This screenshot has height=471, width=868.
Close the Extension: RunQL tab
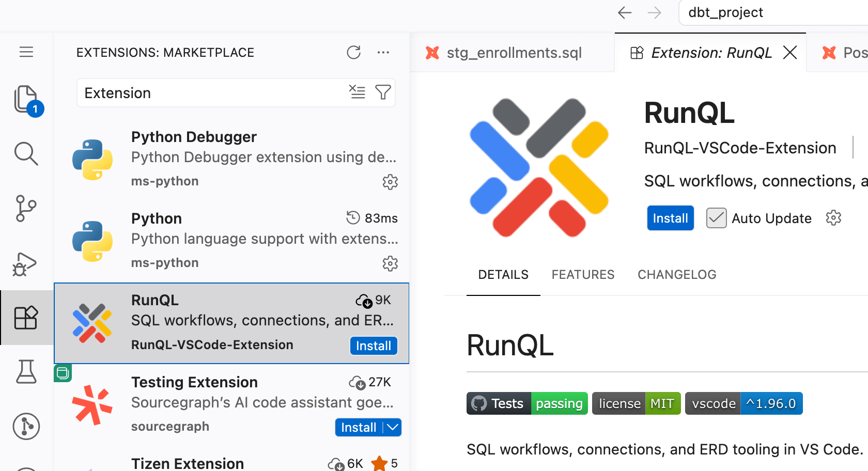coord(790,52)
